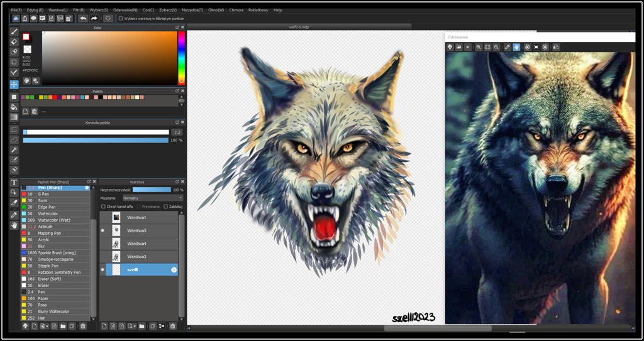Open the 'Mieszanie' blend mode dropdown
This screenshot has height=341, width=644.
tap(152, 198)
